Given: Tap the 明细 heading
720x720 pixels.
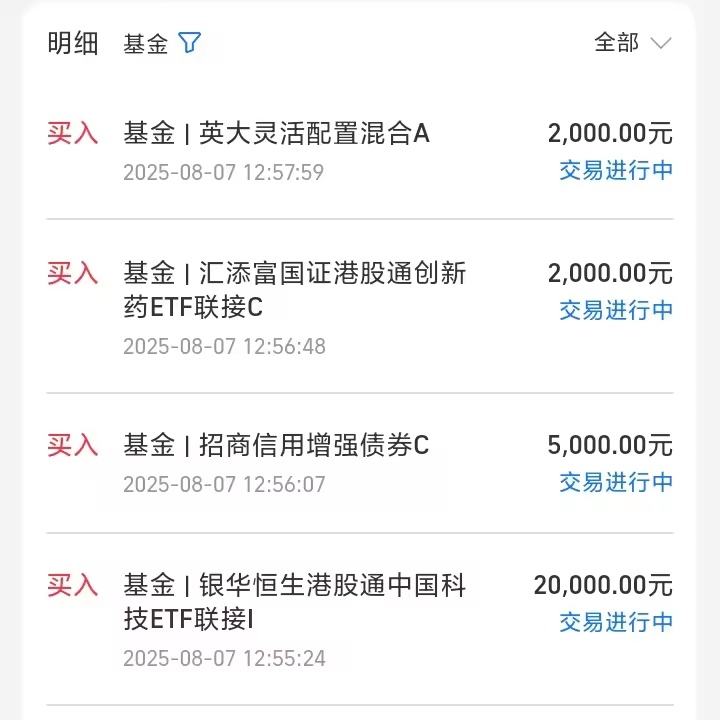Looking at the screenshot, I should tap(73, 43).
